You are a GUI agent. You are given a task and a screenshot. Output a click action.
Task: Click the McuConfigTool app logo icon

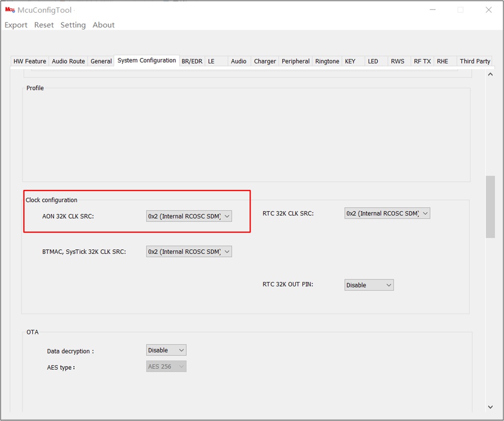click(x=10, y=10)
